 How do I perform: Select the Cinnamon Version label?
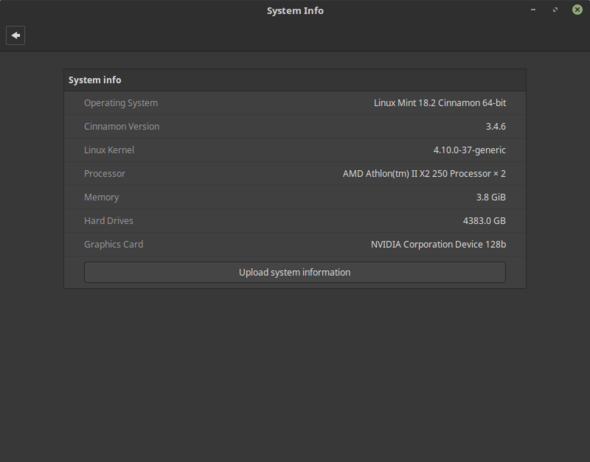(x=122, y=126)
